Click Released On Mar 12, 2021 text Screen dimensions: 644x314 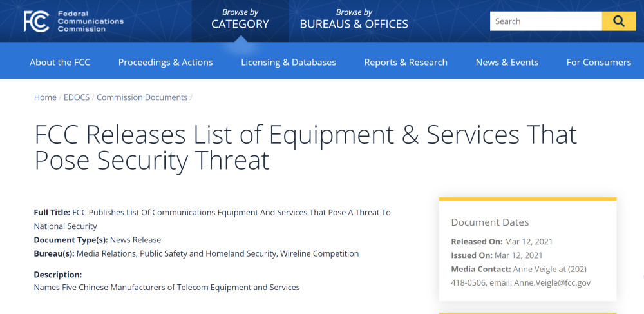coord(502,242)
